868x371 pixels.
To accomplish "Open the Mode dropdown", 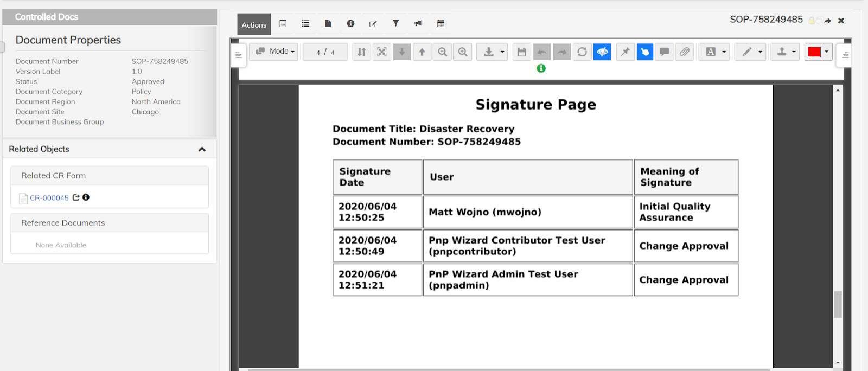I will [x=274, y=52].
